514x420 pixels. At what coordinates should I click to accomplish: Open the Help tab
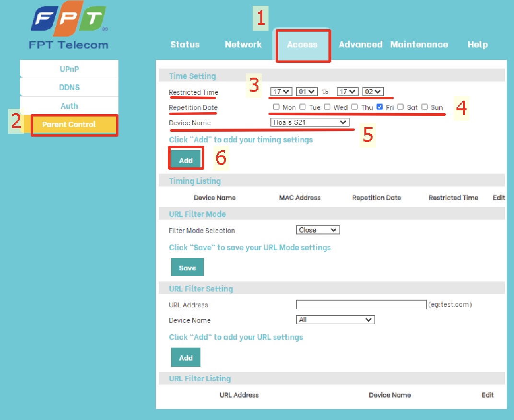coord(477,45)
